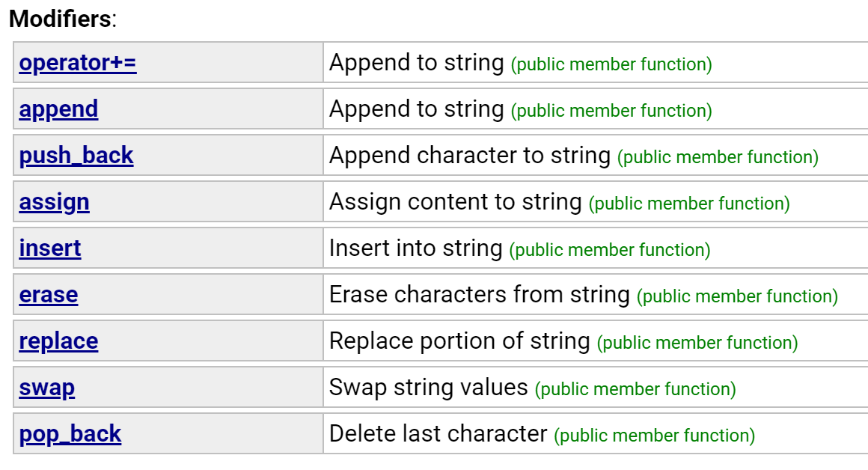Viewport: 868px width, 470px height.
Task: Open the append function link
Action: click(x=58, y=109)
